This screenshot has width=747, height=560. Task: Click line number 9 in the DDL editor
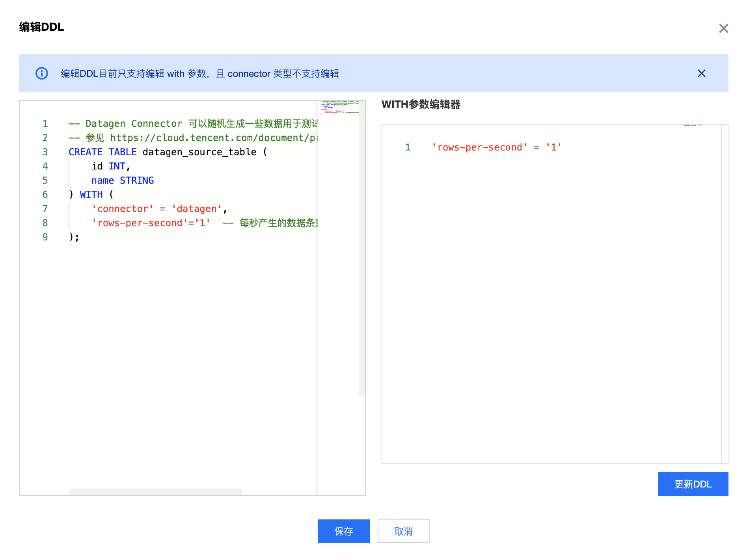coord(45,237)
